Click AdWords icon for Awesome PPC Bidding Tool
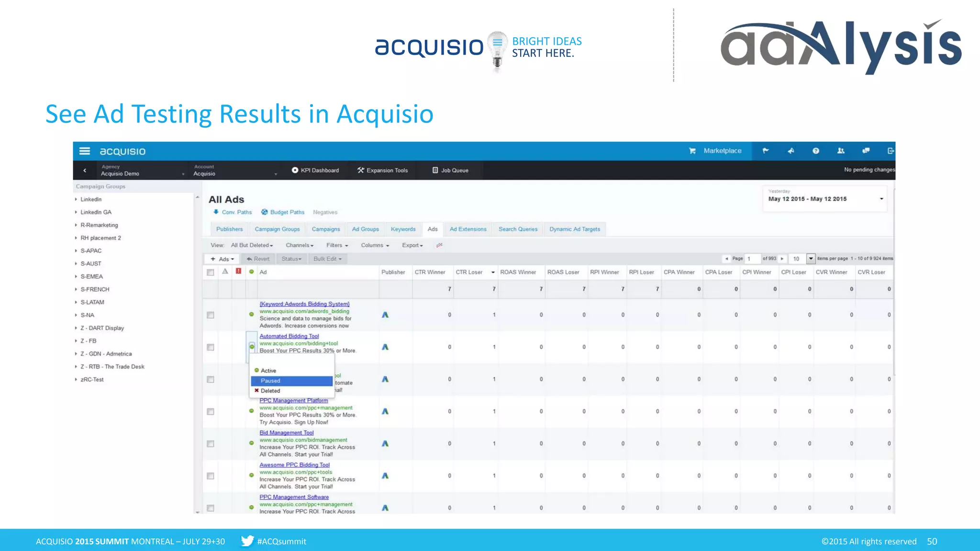The width and height of the screenshot is (980, 551). [385, 475]
